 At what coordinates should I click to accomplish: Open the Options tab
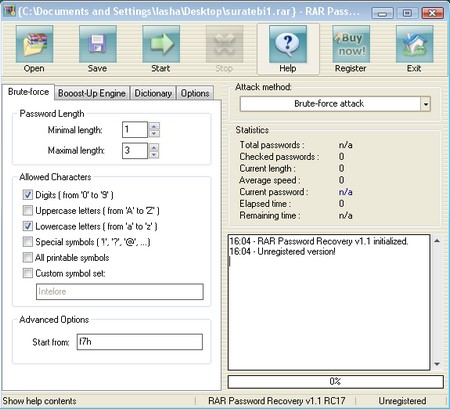pos(195,93)
